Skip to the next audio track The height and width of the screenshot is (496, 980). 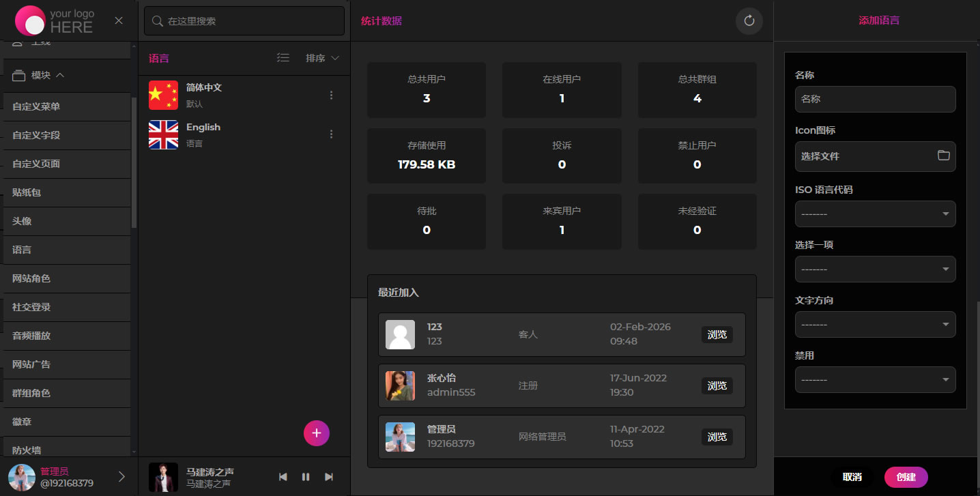tap(329, 477)
